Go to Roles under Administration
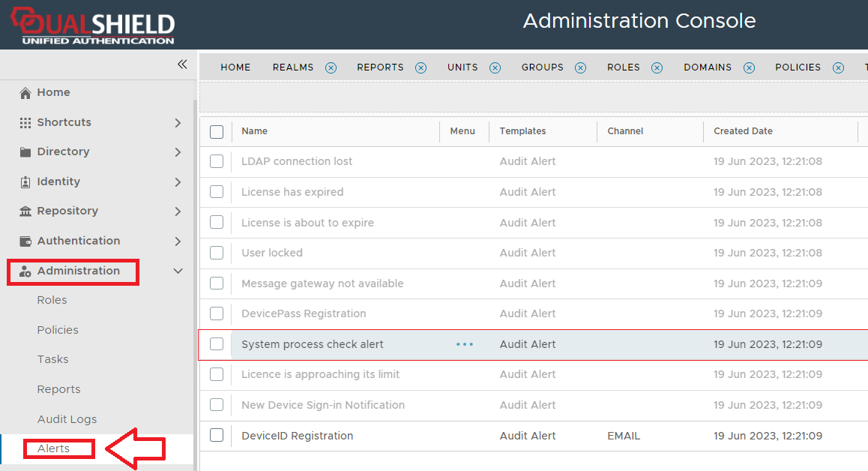This screenshot has width=868, height=471. (52, 300)
